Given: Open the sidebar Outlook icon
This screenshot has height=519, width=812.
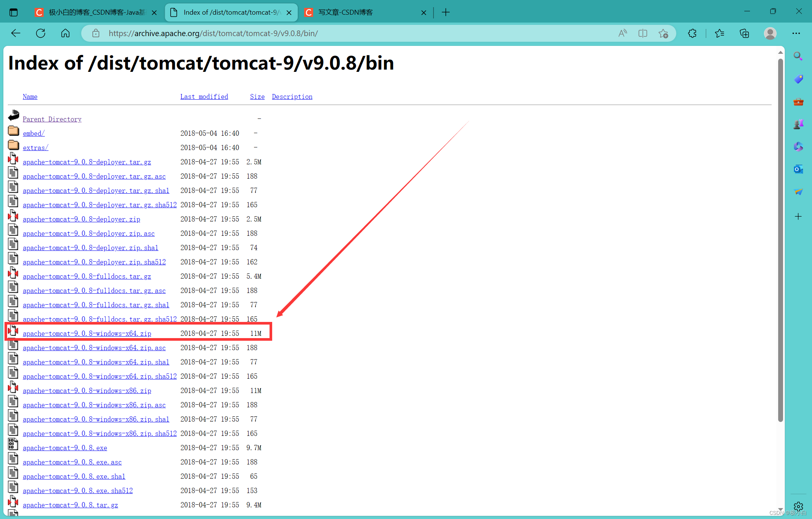Looking at the screenshot, I should 798,169.
